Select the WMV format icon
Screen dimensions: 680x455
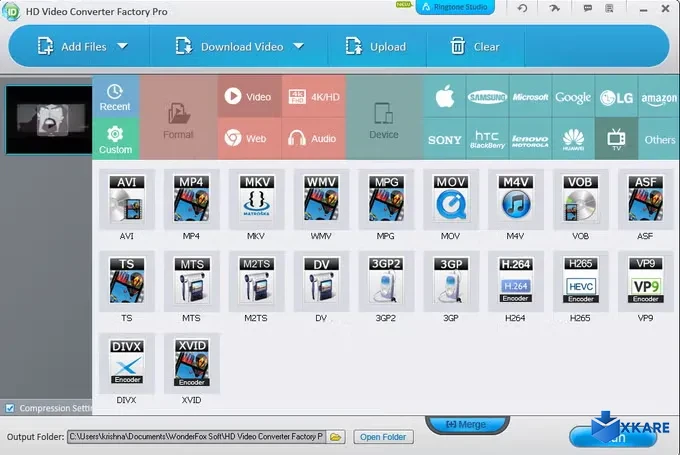pos(321,199)
